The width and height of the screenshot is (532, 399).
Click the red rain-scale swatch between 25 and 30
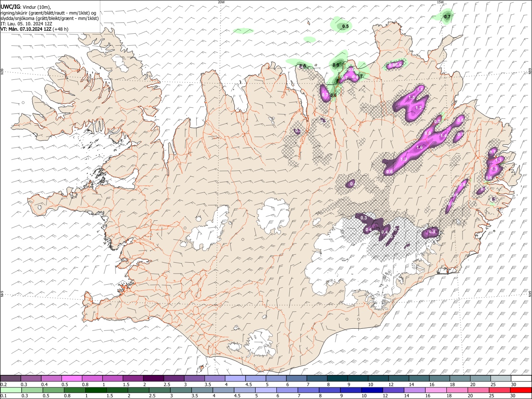[x=500, y=390]
